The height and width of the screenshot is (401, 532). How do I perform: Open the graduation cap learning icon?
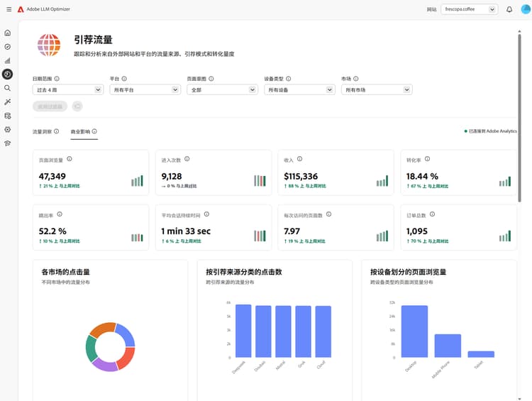click(x=8, y=143)
